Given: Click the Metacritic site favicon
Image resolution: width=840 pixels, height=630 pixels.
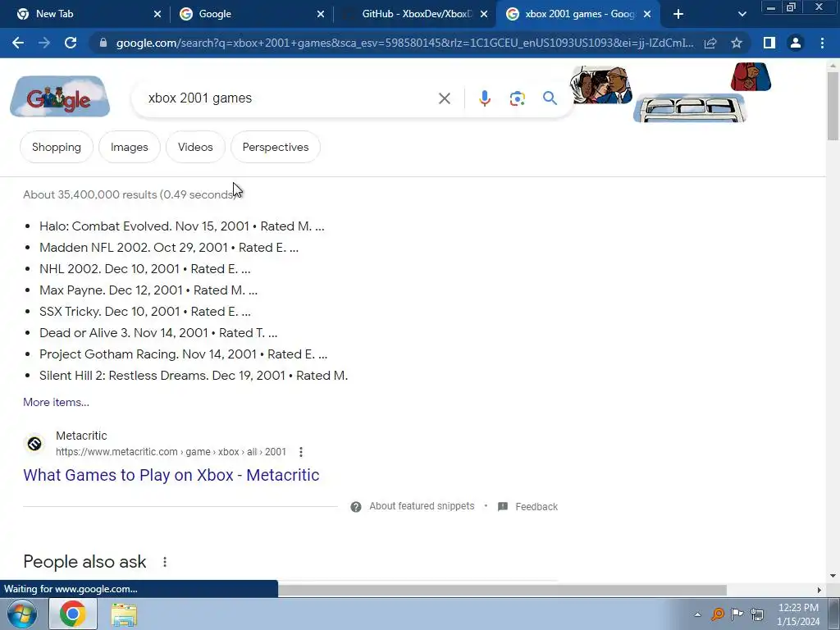Looking at the screenshot, I should 34,444.
